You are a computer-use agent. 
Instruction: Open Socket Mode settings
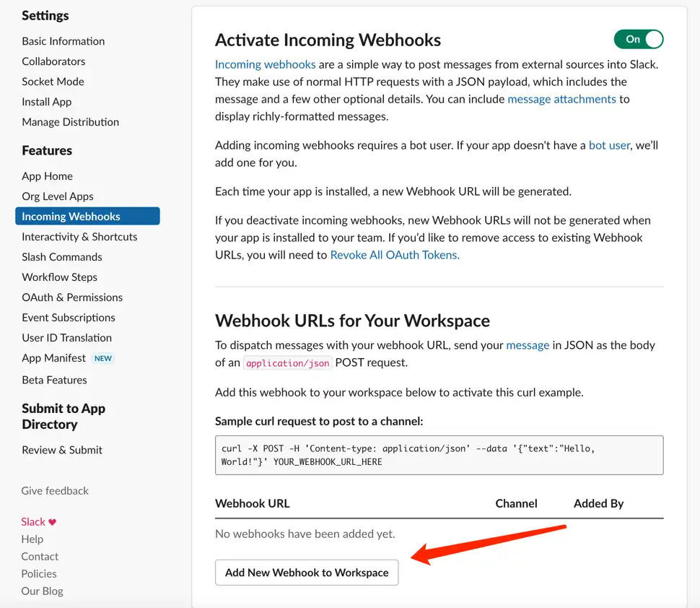(53, 82)
